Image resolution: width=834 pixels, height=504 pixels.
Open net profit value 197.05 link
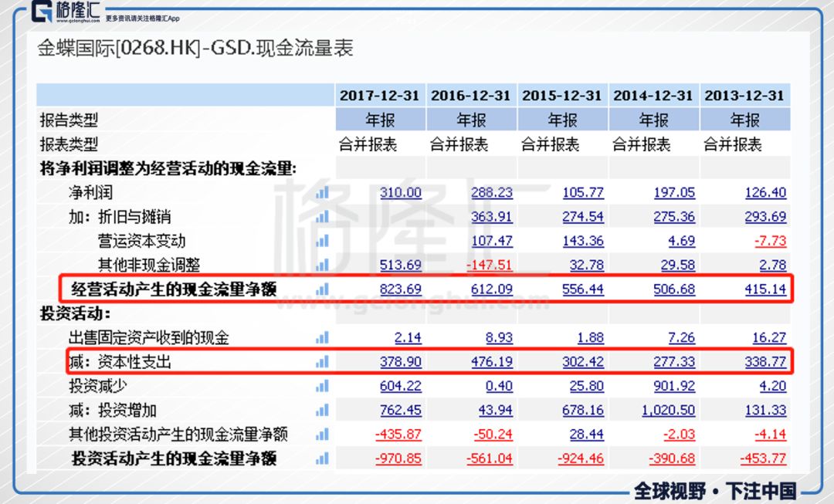click(x=674, y=192)
